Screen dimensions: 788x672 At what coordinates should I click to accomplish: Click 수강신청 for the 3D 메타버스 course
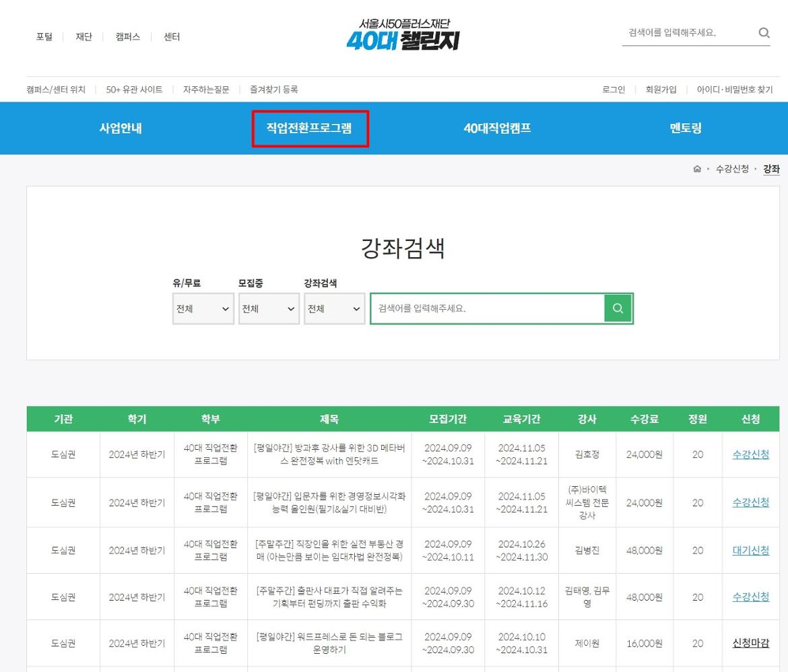(750, 455)
